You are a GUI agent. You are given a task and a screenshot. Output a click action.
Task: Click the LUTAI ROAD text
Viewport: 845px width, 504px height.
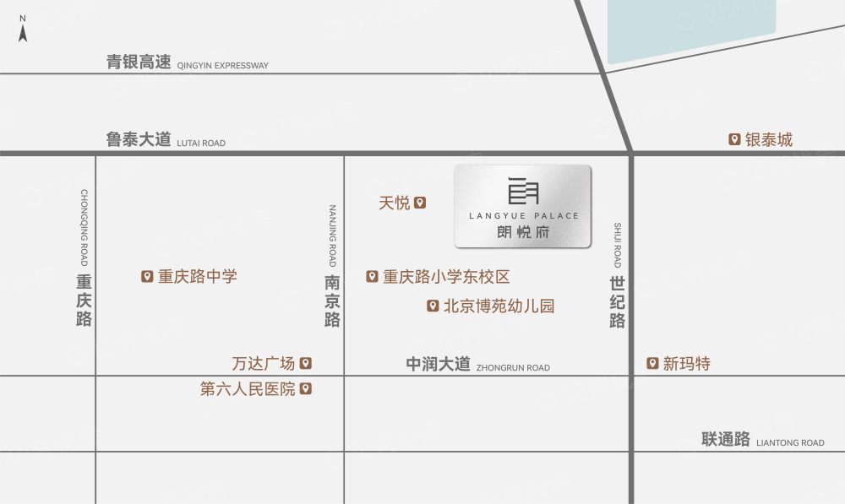coord(201,144)
